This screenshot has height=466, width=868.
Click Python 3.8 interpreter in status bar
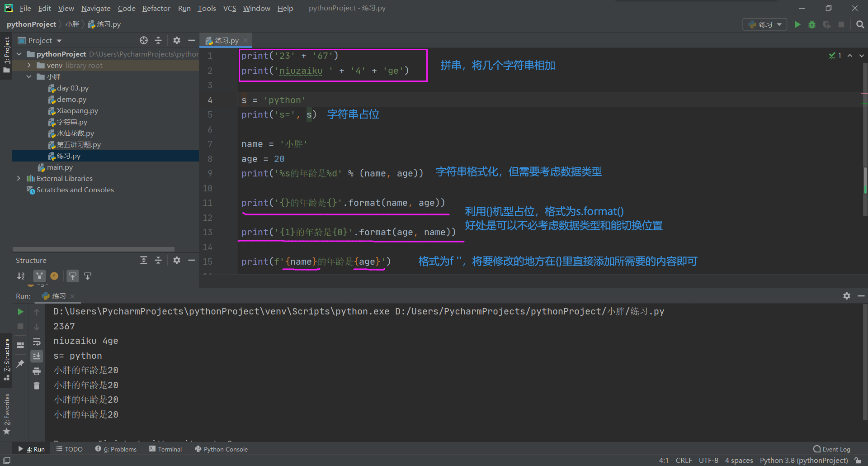(x=804, y=460)
